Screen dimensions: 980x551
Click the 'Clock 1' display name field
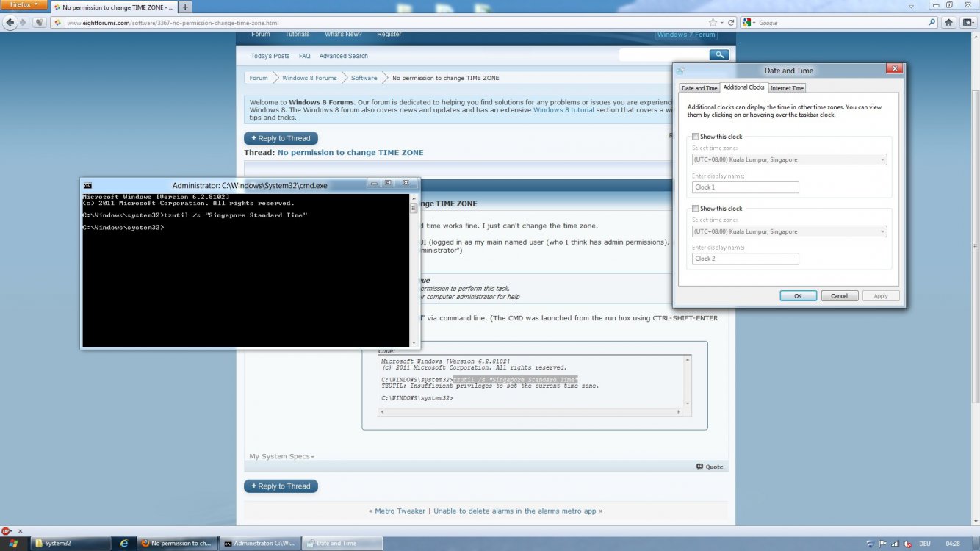pyautogui.click(x=746, y=187)
